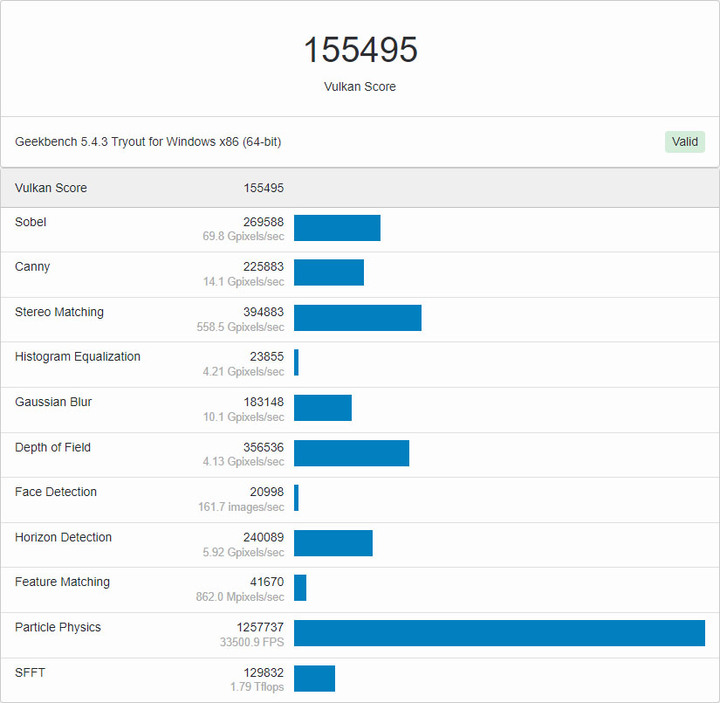Image resolution: width=720 pixels, height=703 pixels.
Task: Click the green Valid badge
Action: point(685,142)
